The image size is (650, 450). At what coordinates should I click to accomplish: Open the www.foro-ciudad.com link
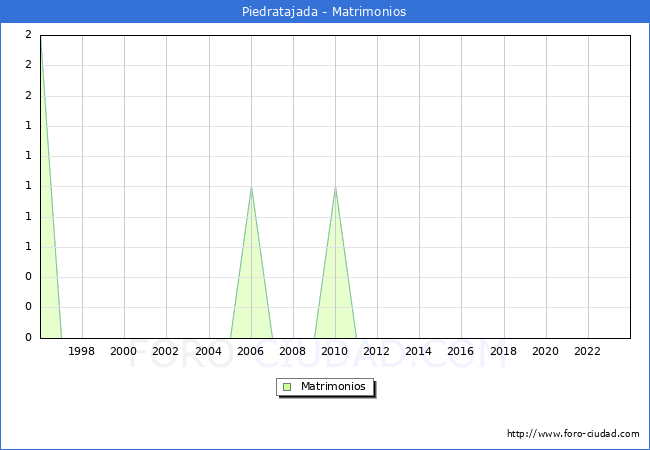click(573, 434)
